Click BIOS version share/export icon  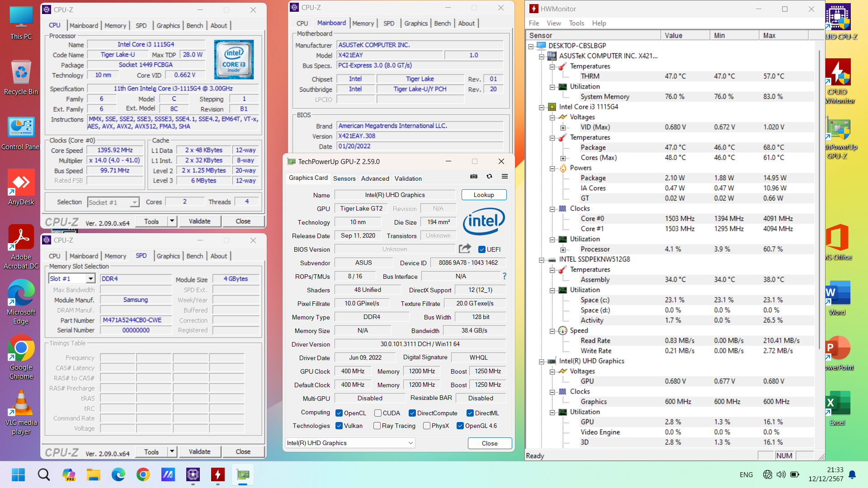click(x=465, y=249)
